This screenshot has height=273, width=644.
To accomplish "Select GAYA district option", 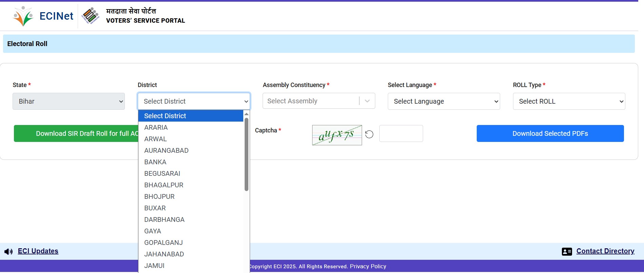I will pyautogui.click(x=153, y=231).
